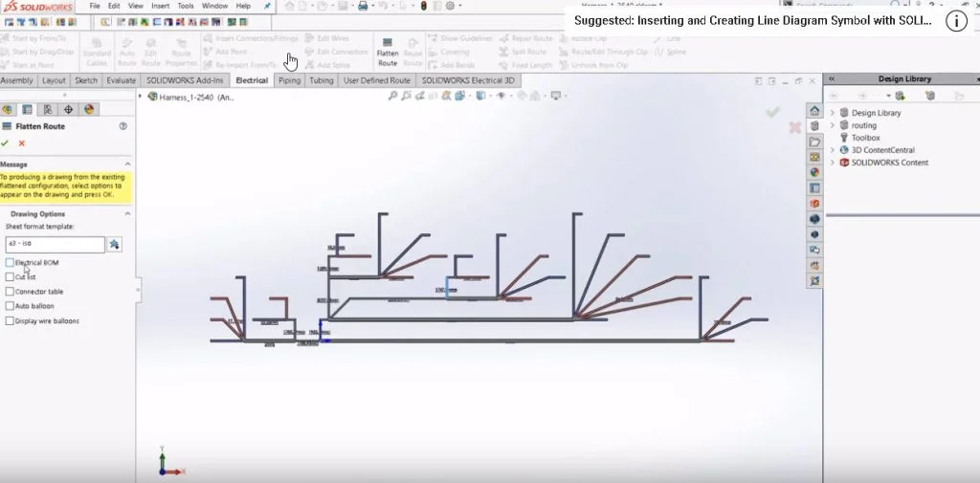Enable the Electrical BOM checkbox
Image resolution: width=980 pixels, height=483 pixels.
(10, 262)
